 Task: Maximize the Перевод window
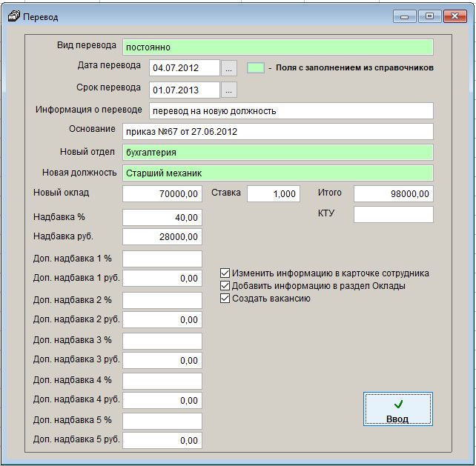(x=429, y=16)
